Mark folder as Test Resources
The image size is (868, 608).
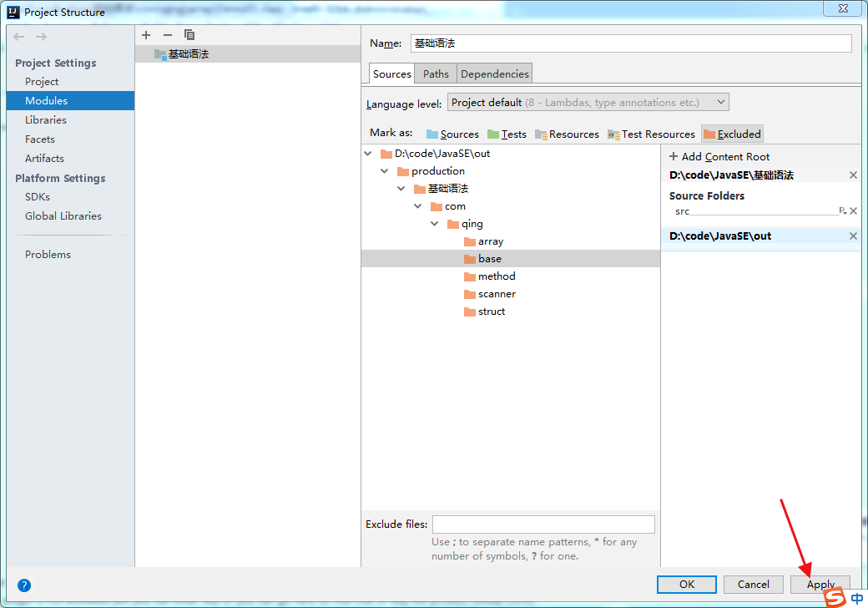tap(651, 134)
